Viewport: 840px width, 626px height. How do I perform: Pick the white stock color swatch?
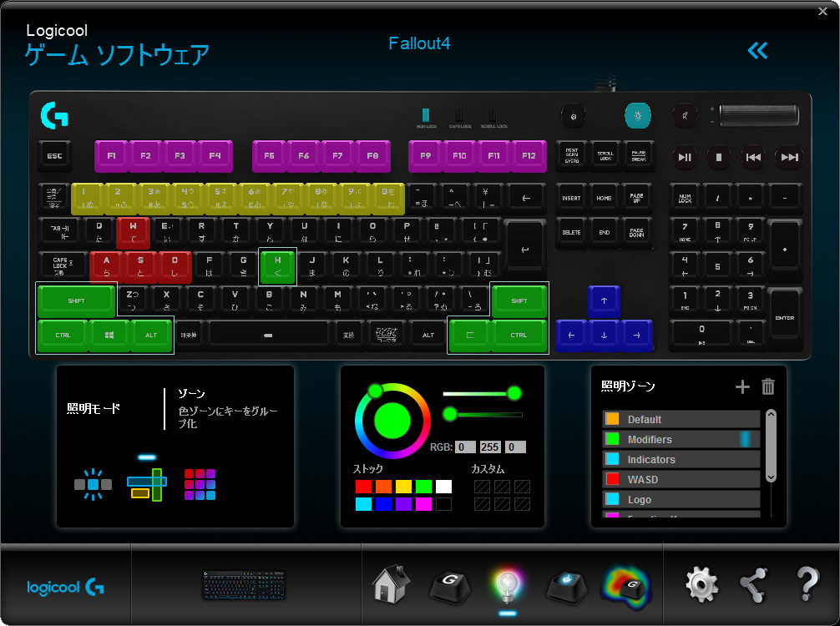pyautogui.click(x=443, y=487)
